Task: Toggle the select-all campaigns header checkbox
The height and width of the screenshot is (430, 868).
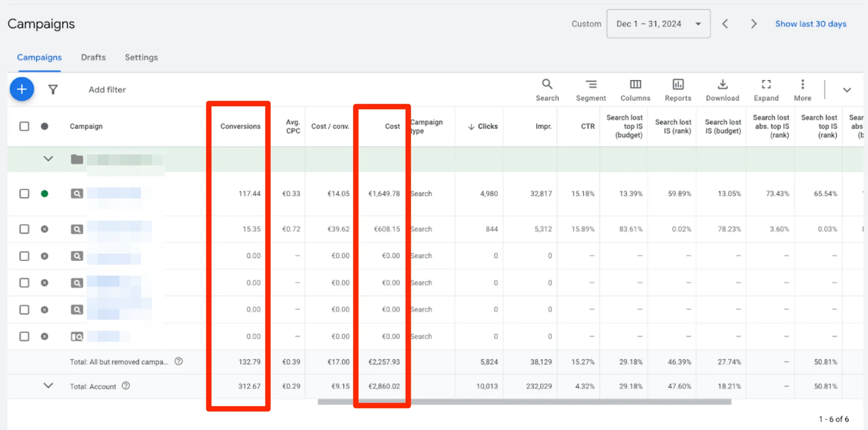Action: click(x=24, y=126)
